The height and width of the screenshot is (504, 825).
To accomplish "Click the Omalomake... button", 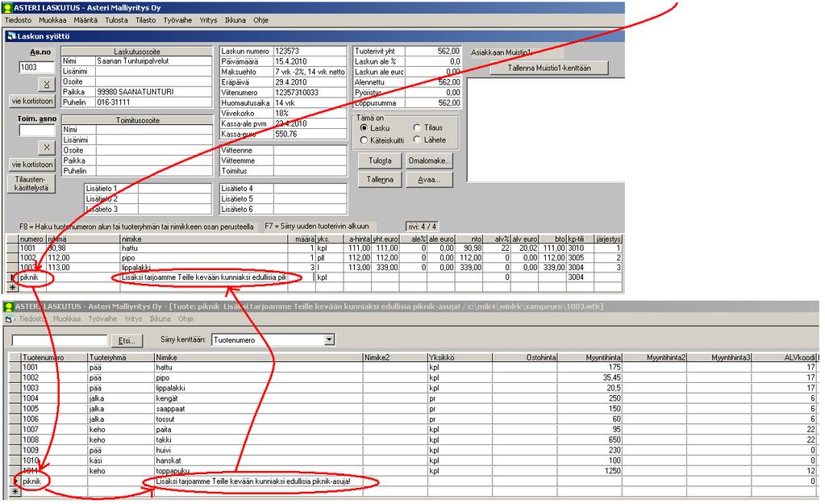I will [x=429, y=160].
